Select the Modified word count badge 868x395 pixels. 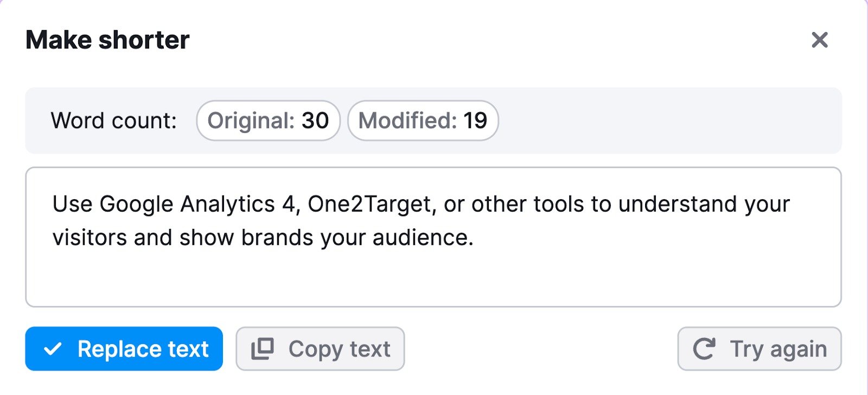coord(423,120)
